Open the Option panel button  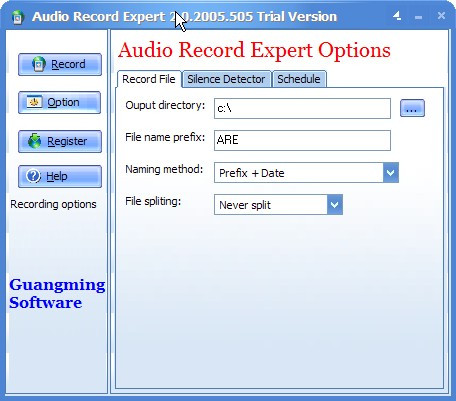pos(59,102)
